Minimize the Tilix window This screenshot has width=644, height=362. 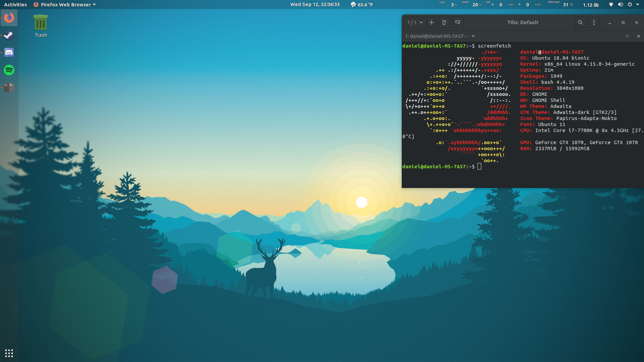pos(609,22)
